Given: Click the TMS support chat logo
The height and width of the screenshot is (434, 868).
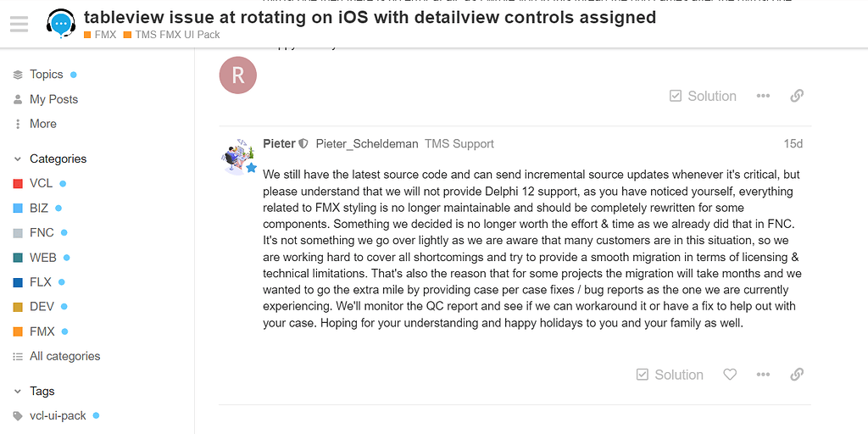Looking at the screenshot, I should [x=61, y=23].
